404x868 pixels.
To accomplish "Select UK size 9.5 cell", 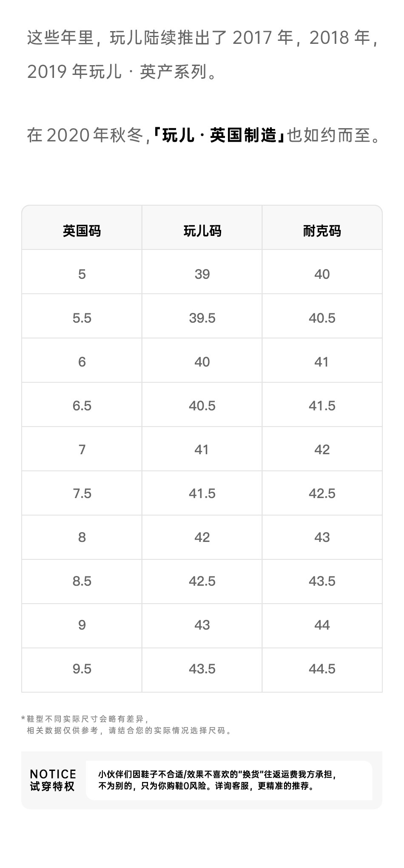I will 82,669.
